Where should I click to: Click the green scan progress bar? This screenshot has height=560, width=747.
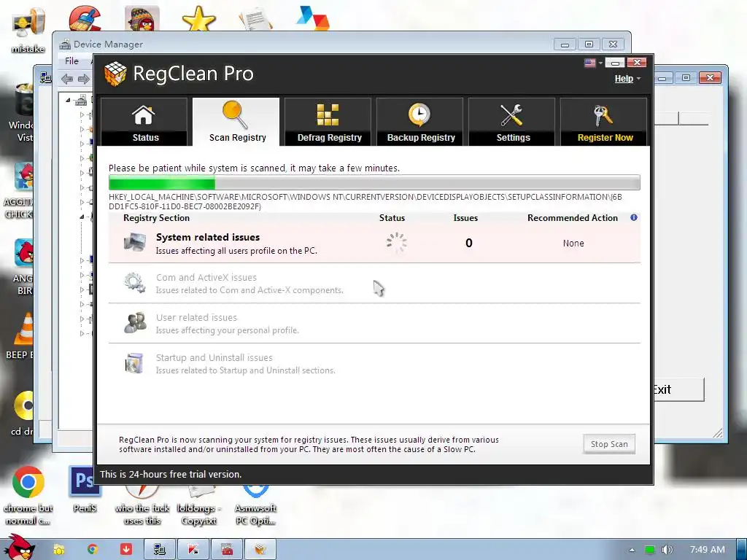point(374,183)
